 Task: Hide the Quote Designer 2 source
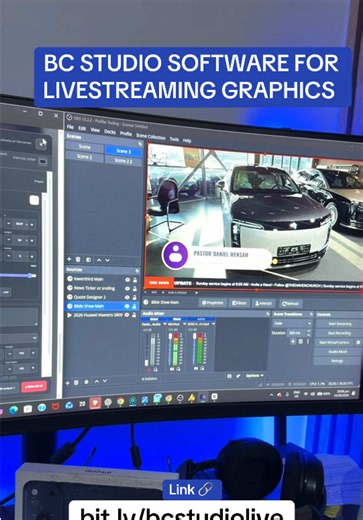127,297
